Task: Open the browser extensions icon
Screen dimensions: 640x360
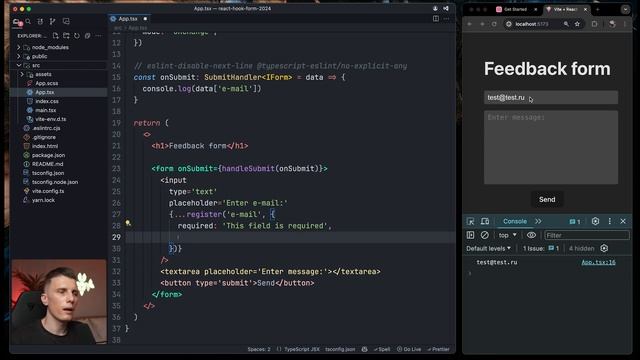Action: pyautogui.click(x=594, y=24)
